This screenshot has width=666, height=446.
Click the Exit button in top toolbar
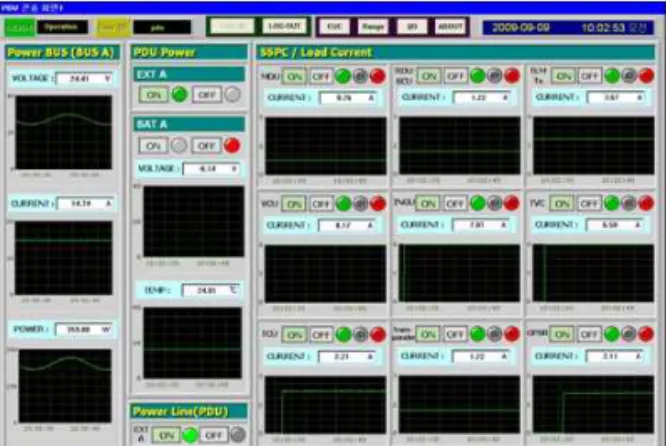pos(334,27)
